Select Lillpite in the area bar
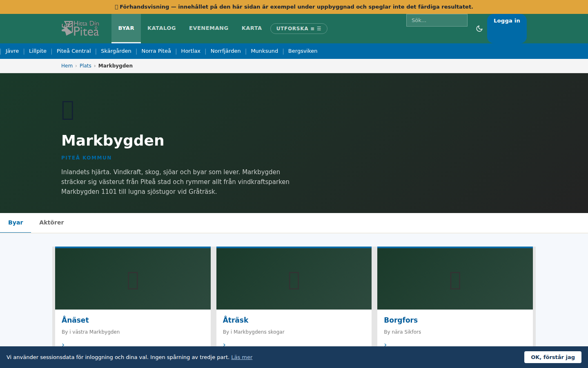 point(38,51)
